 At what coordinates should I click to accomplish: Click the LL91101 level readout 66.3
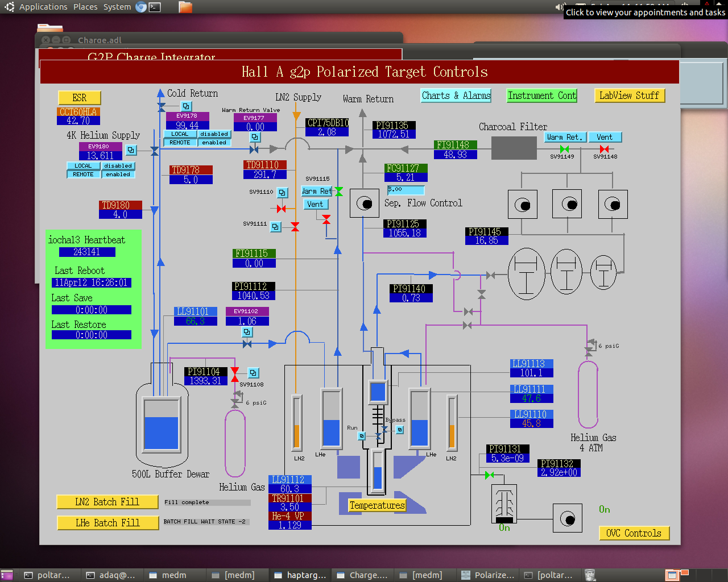(x=195, y=321)
